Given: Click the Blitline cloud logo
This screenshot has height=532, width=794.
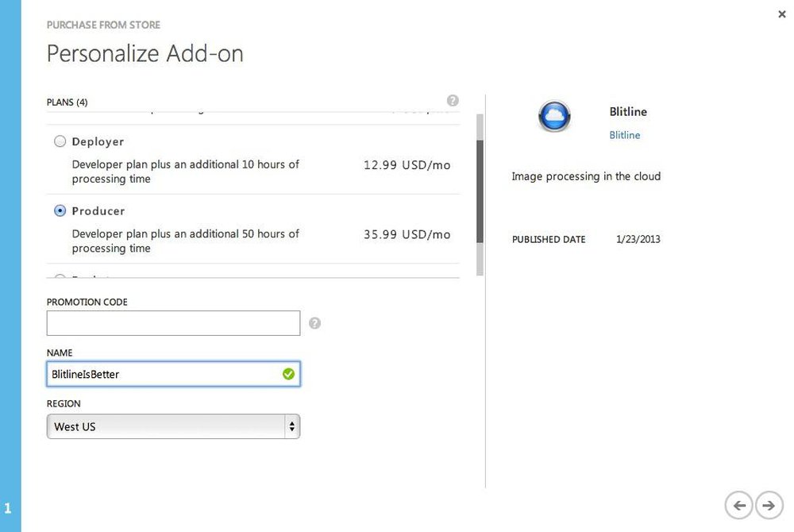Looking at the screenshot, I should (x=554, y=116).
